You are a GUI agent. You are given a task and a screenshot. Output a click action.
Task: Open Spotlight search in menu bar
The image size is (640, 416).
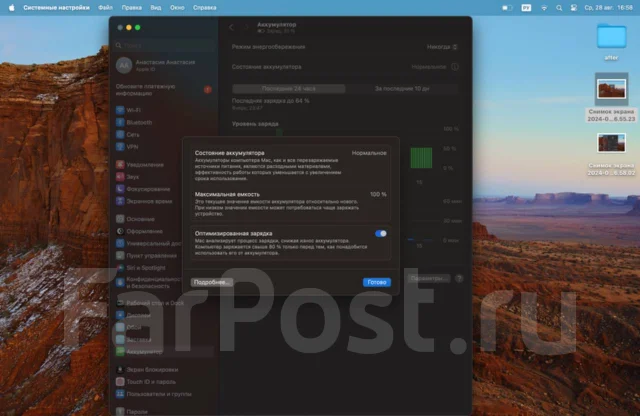pos(559,8)
